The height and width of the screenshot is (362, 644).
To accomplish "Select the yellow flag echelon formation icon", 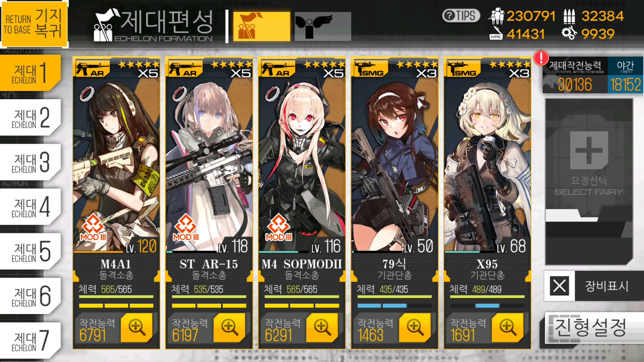I will click(262, 26).
